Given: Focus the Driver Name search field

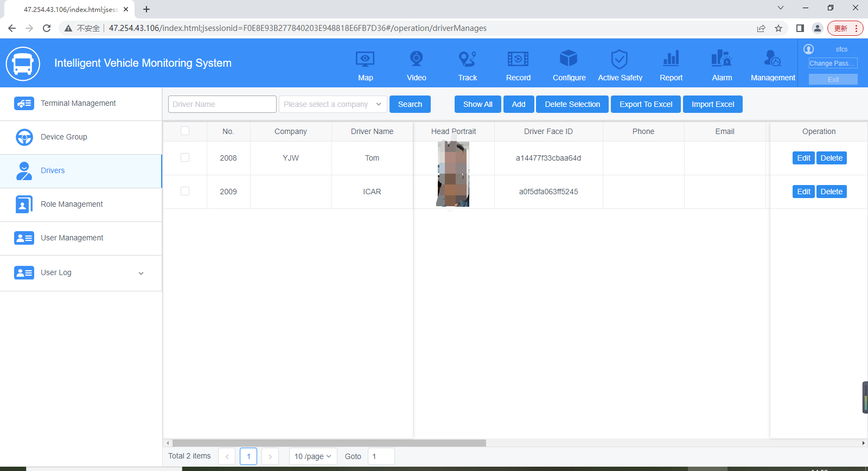Looking at the screenshot, I should click(x=222, y=104).
